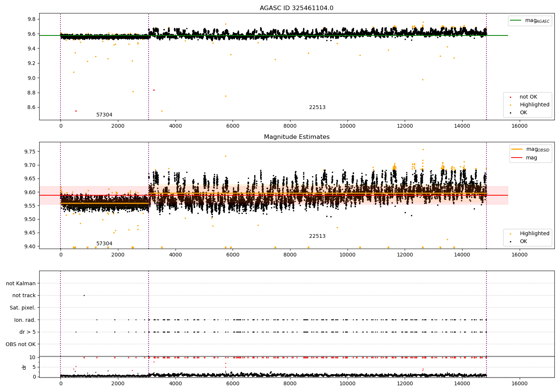Viewport: 560px width, 392px height.
Task: Click the "dr > 5" row label
Action: tap(28, 332)
